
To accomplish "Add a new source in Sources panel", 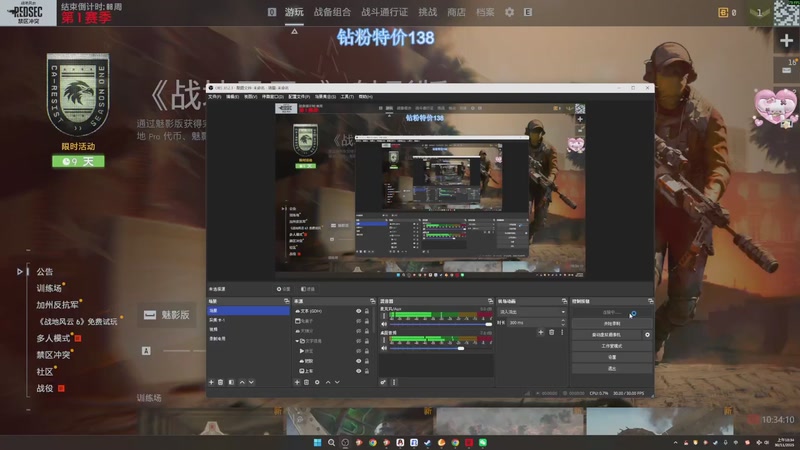I will pos(297,382).
